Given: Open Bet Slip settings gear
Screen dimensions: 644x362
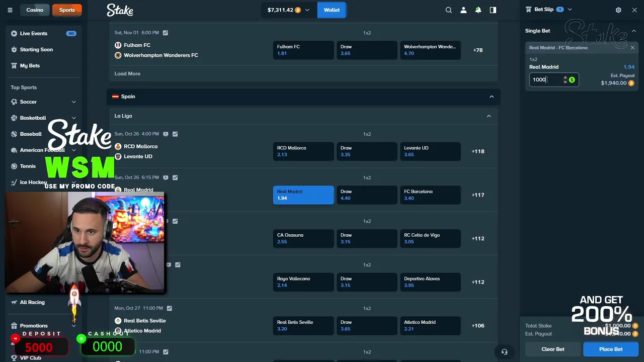Looking at the screenshot, I should [618, 10].
